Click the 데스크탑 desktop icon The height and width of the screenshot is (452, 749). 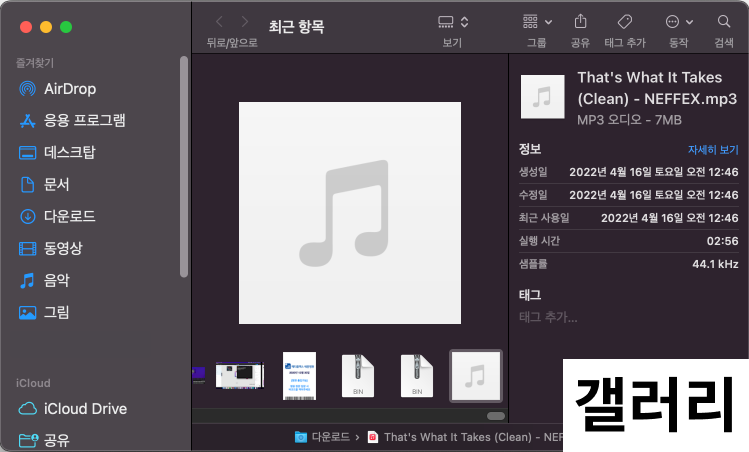(27, 153)
